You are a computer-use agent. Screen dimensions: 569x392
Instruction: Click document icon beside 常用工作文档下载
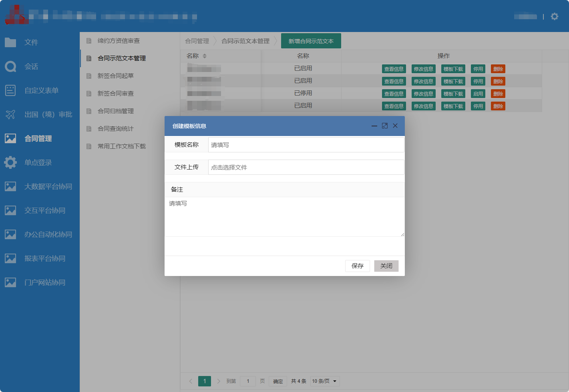pyautogui.click(x=89, y=146)
